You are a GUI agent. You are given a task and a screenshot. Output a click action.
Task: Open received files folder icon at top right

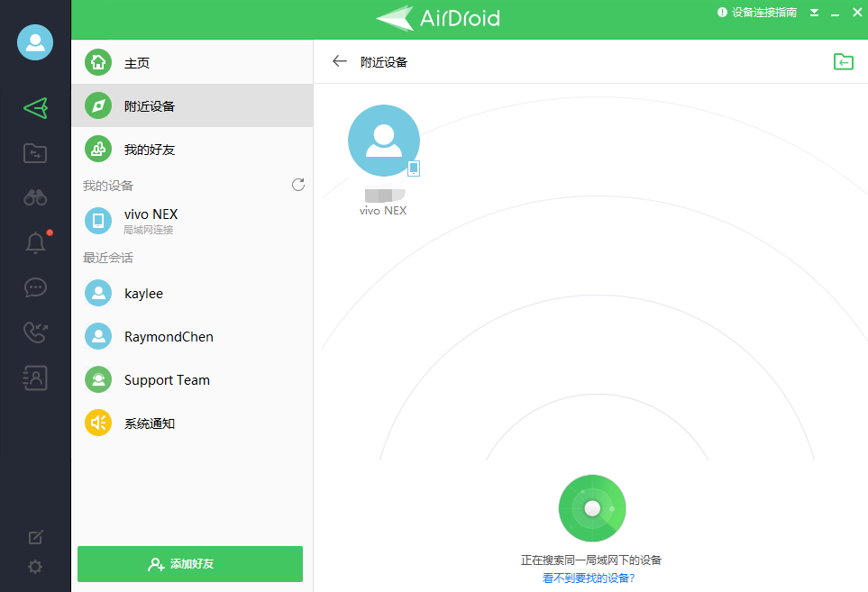pos(844,61)
